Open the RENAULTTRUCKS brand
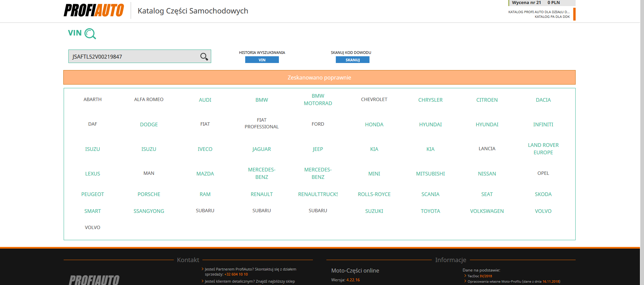 click(x=318, y=194)
